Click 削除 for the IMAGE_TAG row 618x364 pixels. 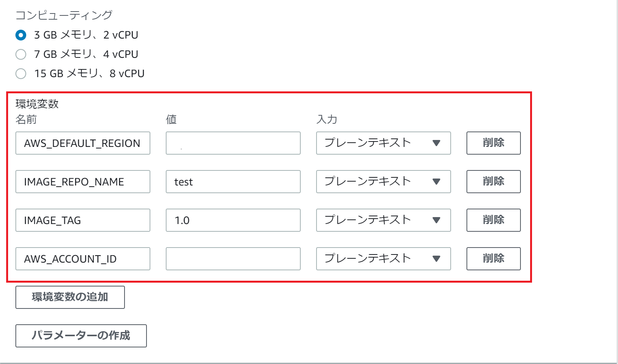coord(493,220)
